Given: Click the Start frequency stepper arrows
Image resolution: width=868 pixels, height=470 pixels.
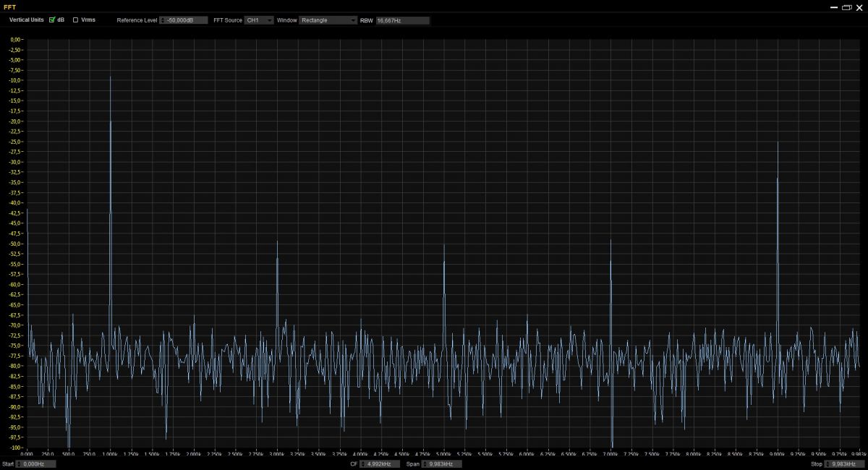Looking at the screenshot, I should tap(19, 464).
